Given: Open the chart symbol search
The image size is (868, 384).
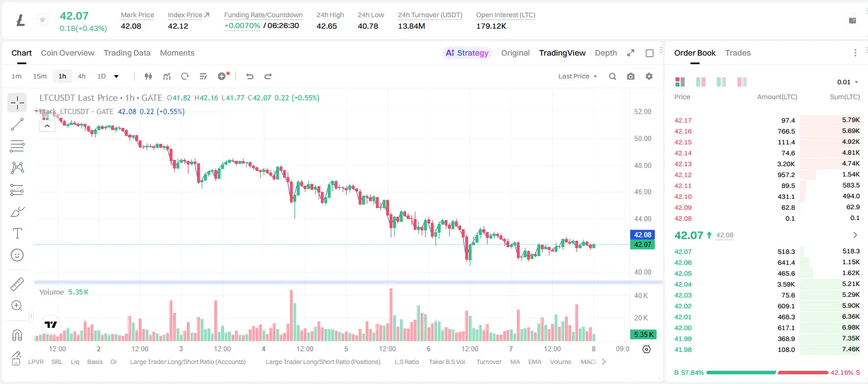Looking at the screenshot, I should 612,76.
